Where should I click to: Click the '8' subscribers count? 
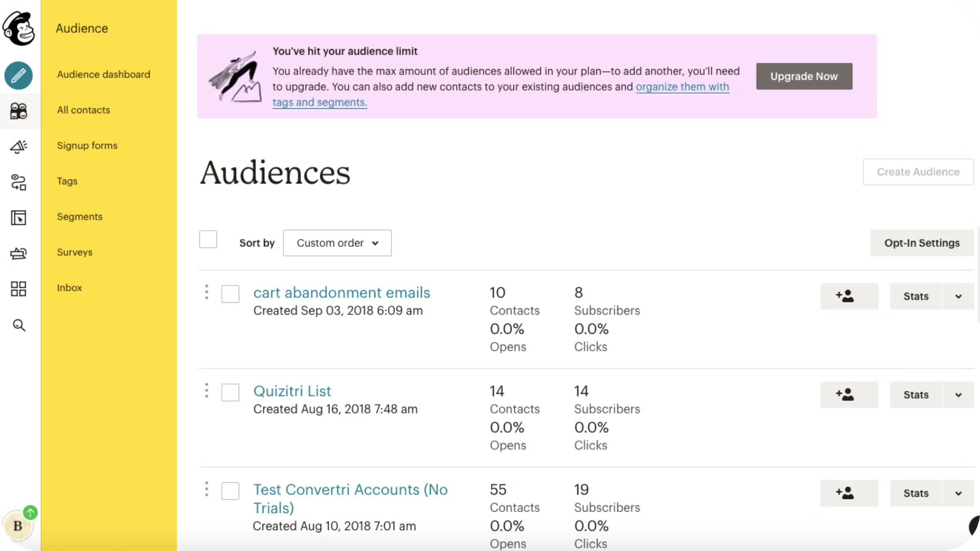click(578, 292)
